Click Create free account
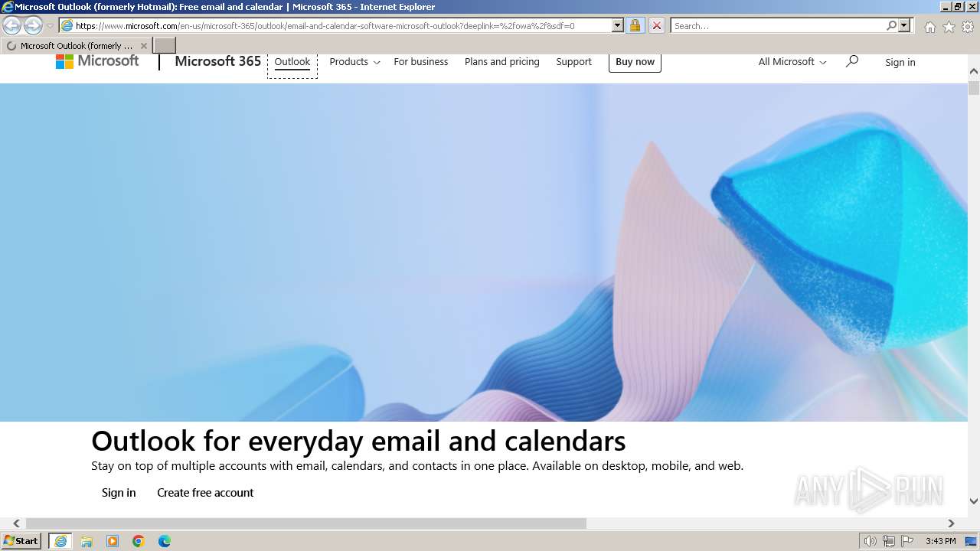This screenshot has height=551, width=980. pyautogui.click(x=205, y=493)
